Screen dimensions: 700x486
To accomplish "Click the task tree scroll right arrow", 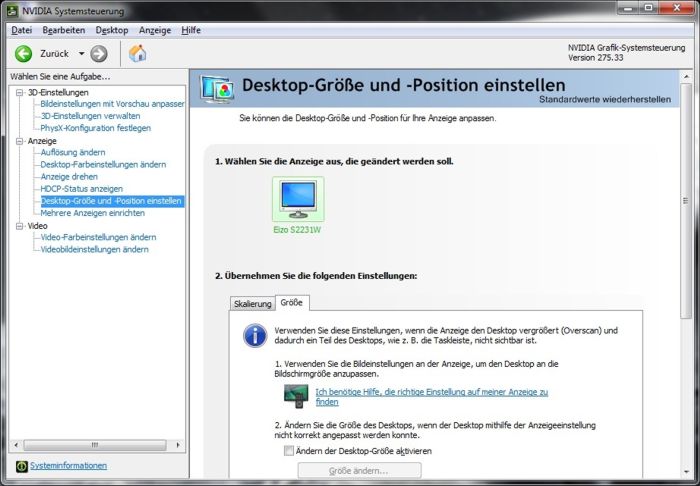I will point(178,445).
